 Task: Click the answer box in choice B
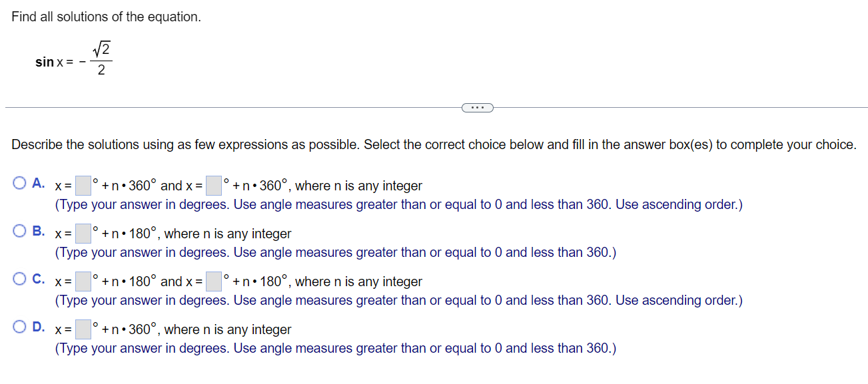pos(82,232)
